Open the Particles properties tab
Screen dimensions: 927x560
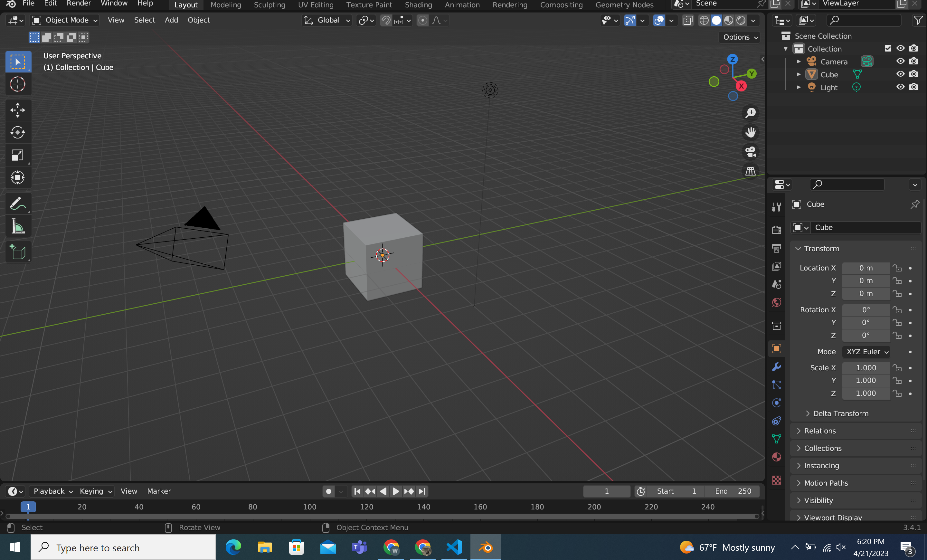[776, 384]
